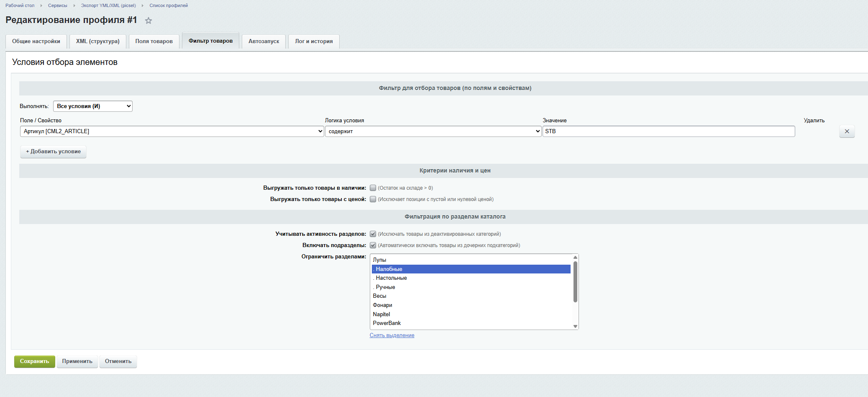The image size is (868, 397).
Task: Open the Поля товаров tab
Action: pyautogui.click(x=154, y=41)
